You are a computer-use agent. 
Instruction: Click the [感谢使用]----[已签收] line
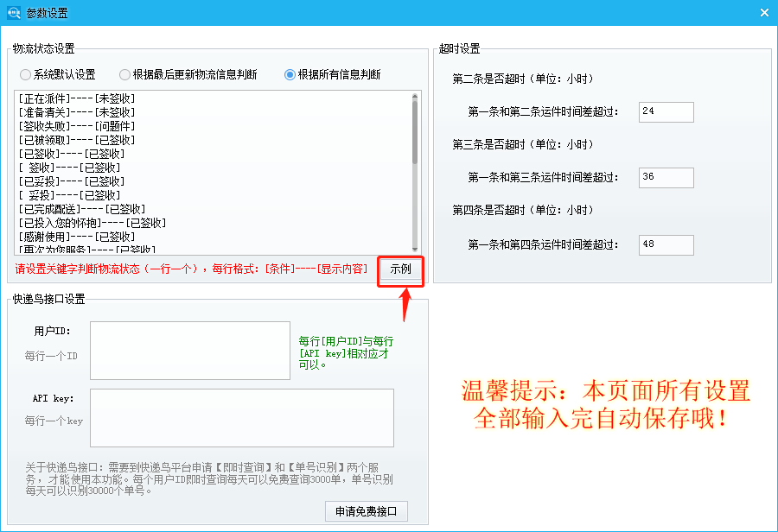(x=77, y=237)
